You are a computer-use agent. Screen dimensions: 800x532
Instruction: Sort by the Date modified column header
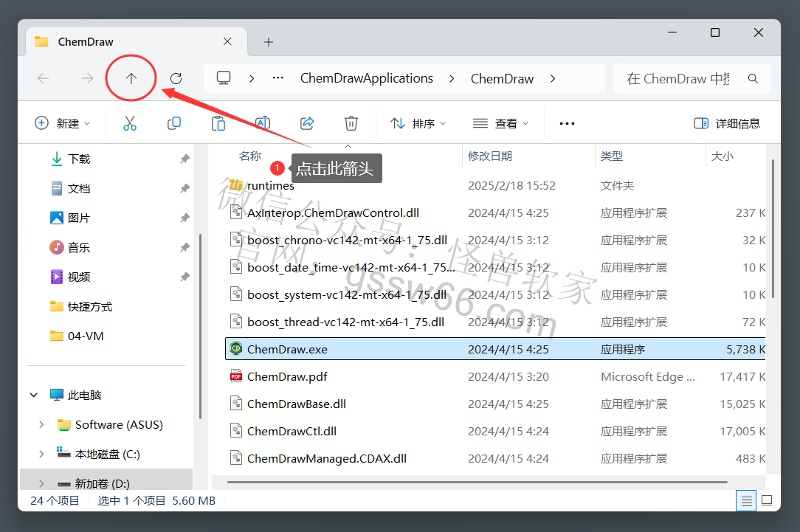click(490, 156)
